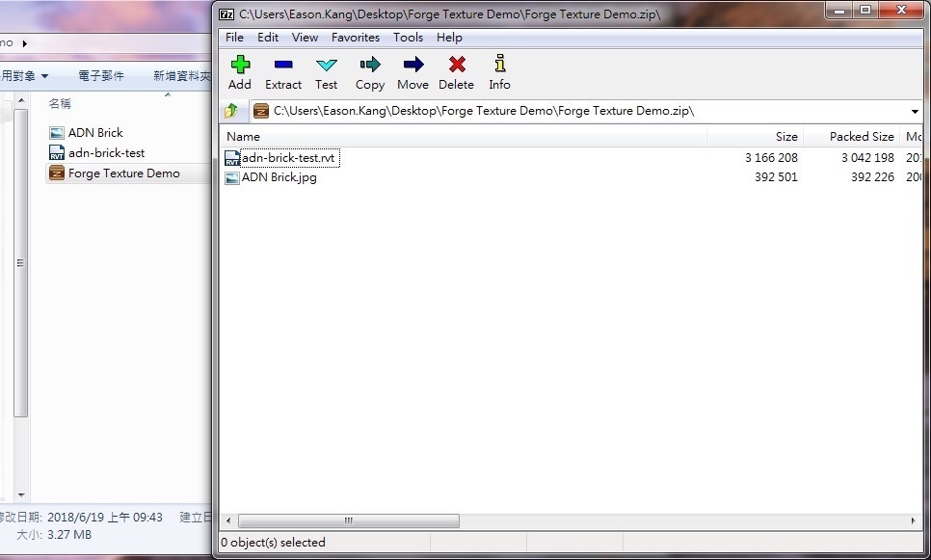
Task: Select the ADN Brick.jpg file name in 7-Zip
Action: click(x=279, y=177)
